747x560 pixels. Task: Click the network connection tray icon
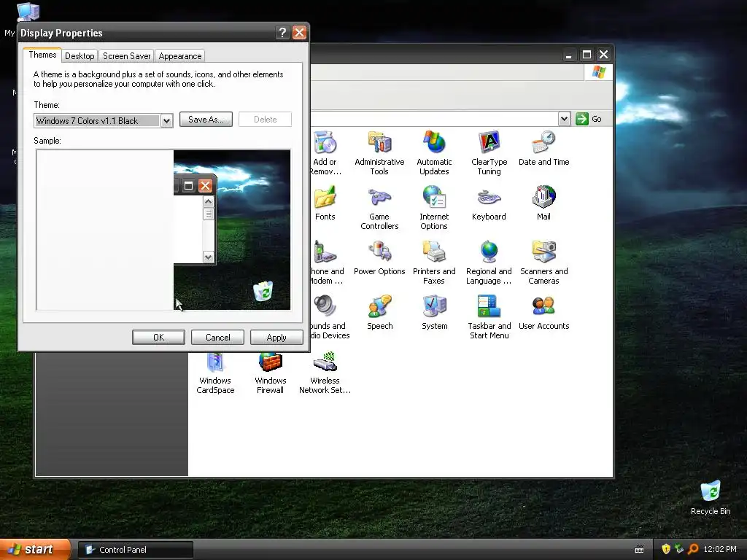click(679, 549)
